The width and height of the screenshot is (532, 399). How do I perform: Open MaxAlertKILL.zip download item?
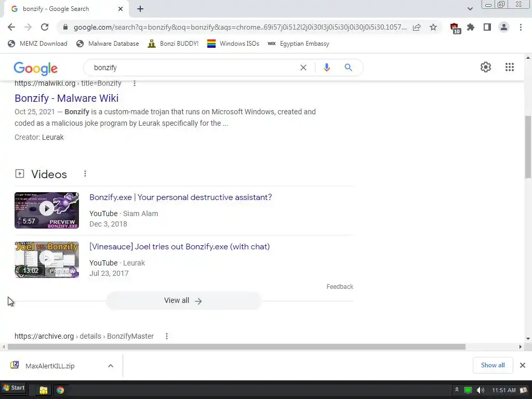pos(50,366)
